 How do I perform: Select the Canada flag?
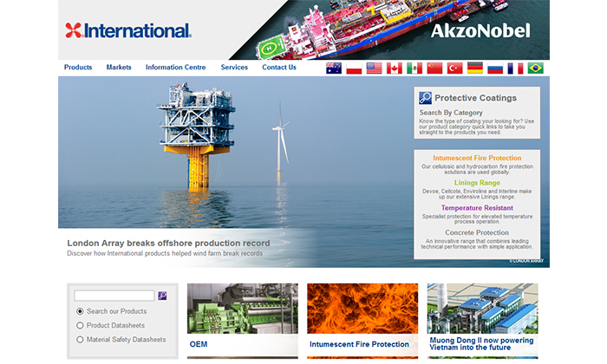394,68
